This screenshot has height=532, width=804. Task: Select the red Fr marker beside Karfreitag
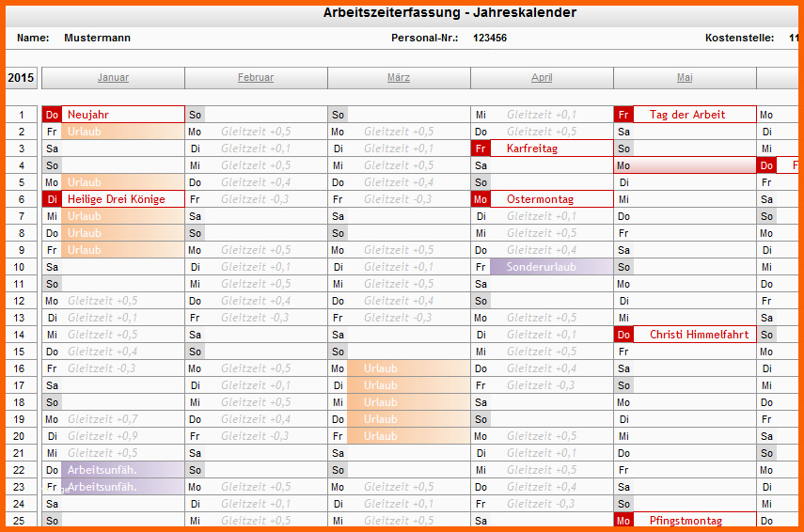[x=481, y=149]
